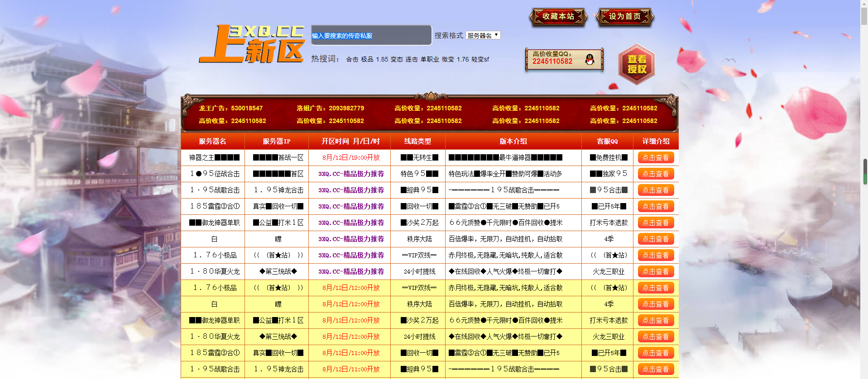The height and width of the screenshot is (379, 868).
Task: Open the 龙王广告 530018547 ad link
Action: pyautogui.click(x=230, y=108)
